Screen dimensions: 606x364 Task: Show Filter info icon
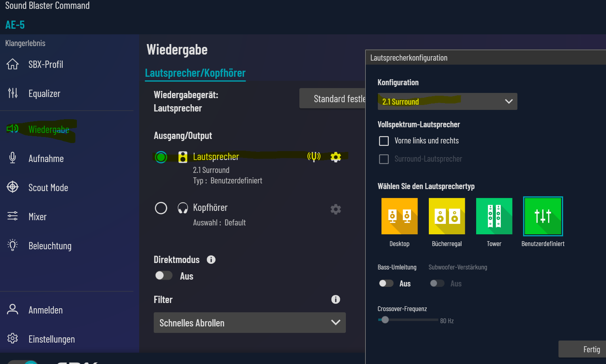click(336, 299)
